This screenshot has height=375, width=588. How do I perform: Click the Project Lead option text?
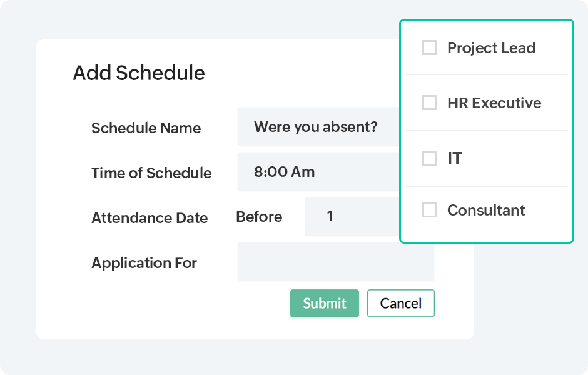(x=491, y=48)
